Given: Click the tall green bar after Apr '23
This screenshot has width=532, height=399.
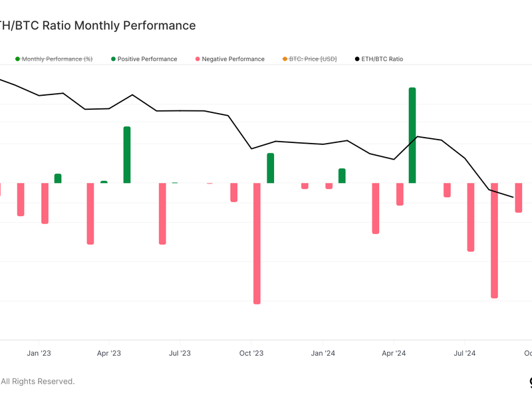Looking at the screenshot, I should coord(127,154).
